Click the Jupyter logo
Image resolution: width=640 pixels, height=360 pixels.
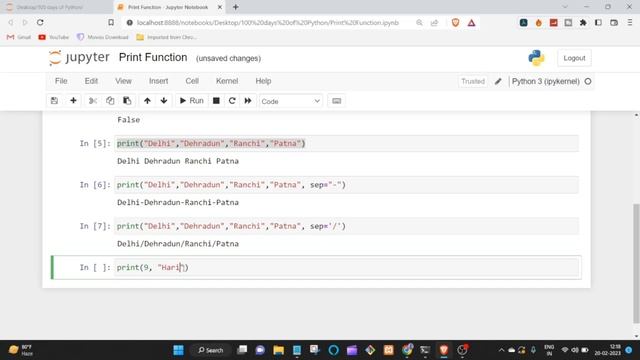pyautogui.click(x=79, y=58)
